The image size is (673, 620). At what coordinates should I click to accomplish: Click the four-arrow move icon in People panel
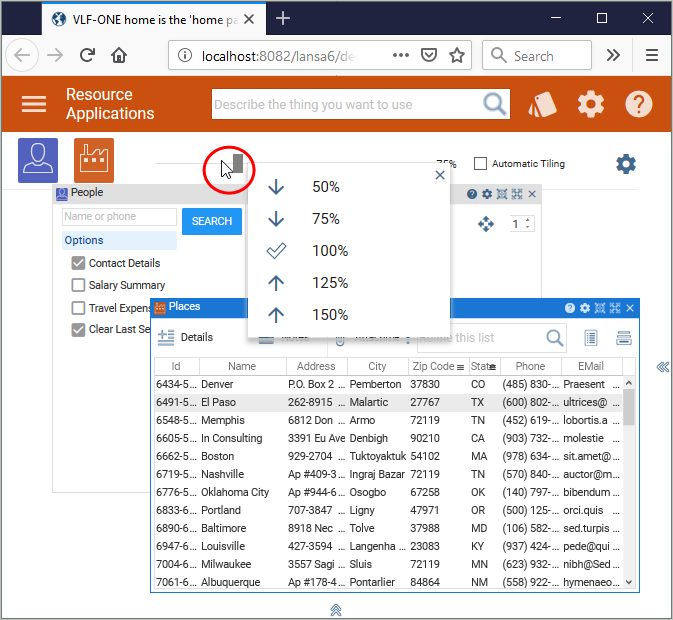486,224
